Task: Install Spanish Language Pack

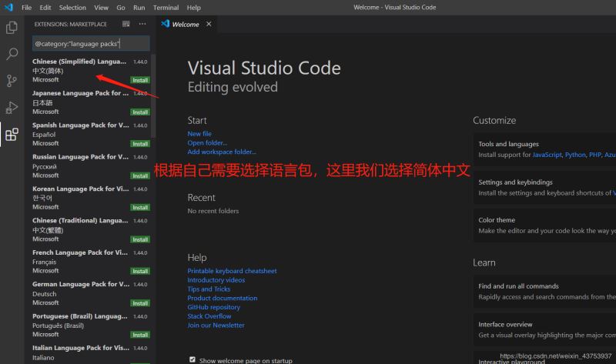Action: tap(140, 144)
